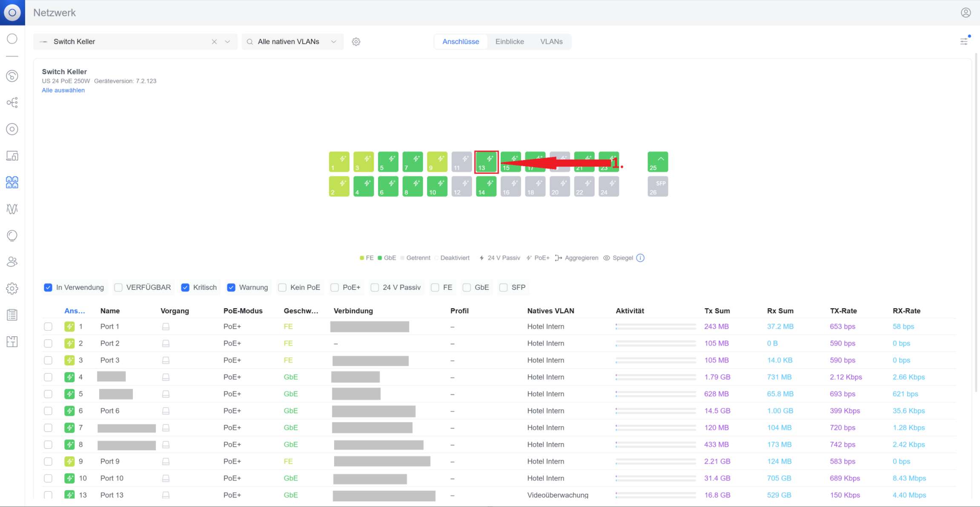Image resolution: width=980 pixels, height=507 pixels.
Task: Switch to the VLANs tab
Action: coord(551,42)
